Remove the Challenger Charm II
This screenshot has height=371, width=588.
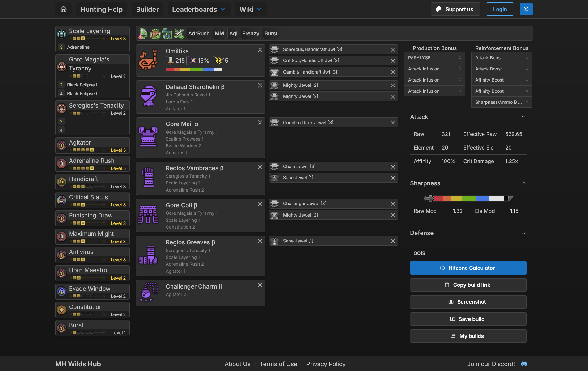tap(260, 285)
